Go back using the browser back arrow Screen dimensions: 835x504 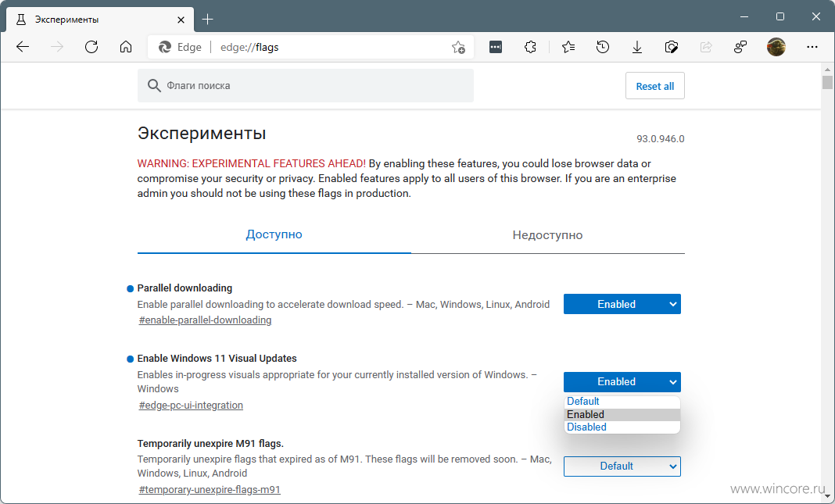pyautogui.click(x=23, y=47)
